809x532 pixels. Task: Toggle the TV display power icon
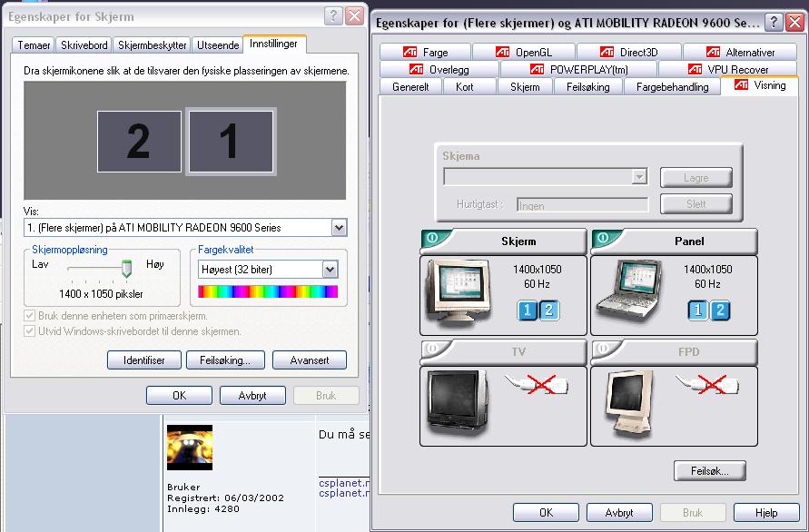point(433,349)
